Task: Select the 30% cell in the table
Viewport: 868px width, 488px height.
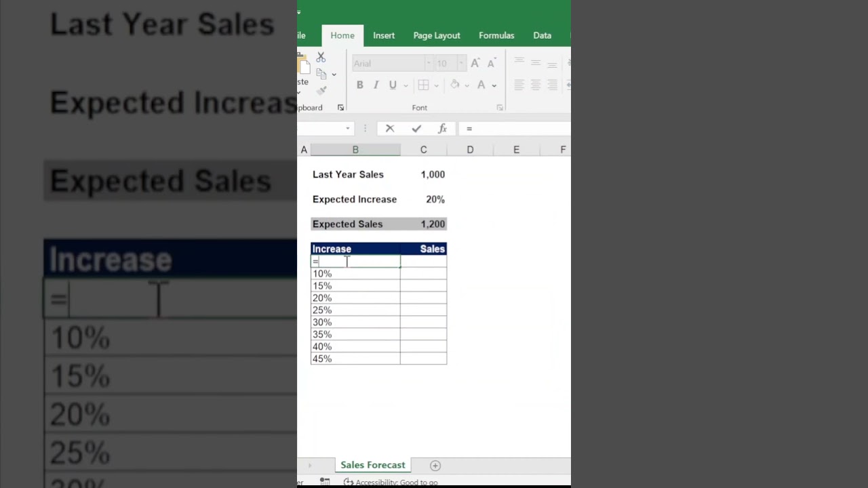Action: tap(355, 323)
